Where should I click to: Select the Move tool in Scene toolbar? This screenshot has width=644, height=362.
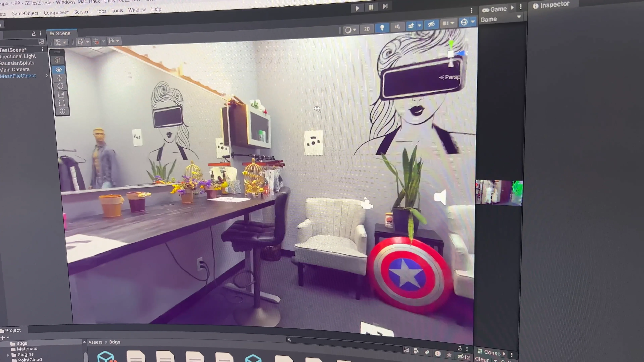(60, 78)
